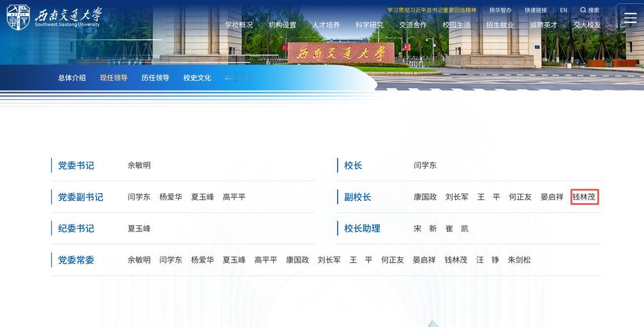The width and height of the screenshot is (644, 327).
Task: Open 晏启祥 in the 党委常委 row
Action: pos(424,260)
